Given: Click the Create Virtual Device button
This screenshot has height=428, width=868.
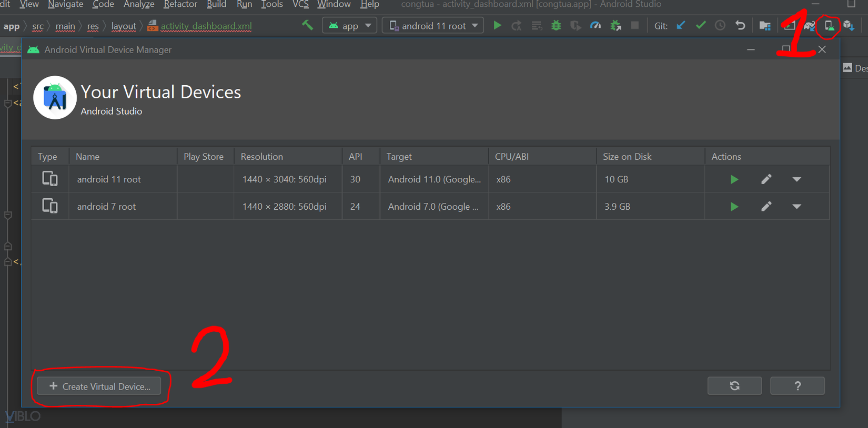Looking at the screenshot, I should [x=99, y=386].
